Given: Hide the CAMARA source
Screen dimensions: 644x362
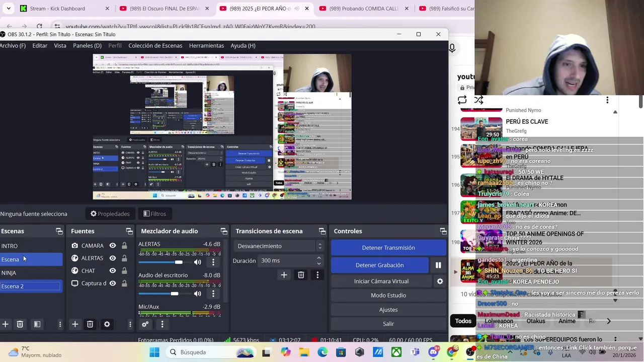Looking at the screenshot, I should (113, 245).
